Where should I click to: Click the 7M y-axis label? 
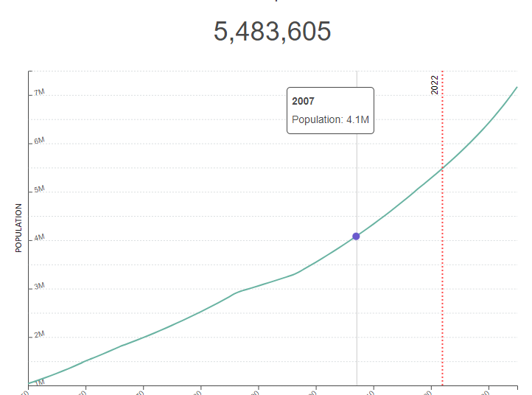[39, 93]
